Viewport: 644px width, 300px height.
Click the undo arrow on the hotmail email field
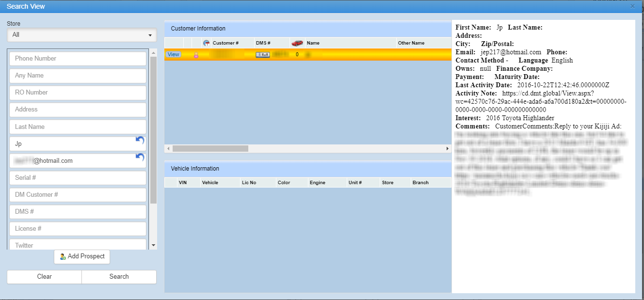point(140,157)
